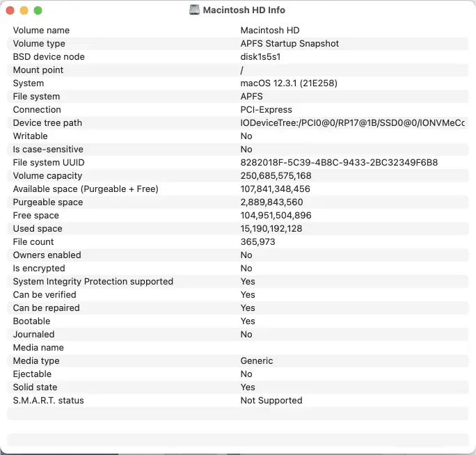The image size is (476, 455).
Task: Select the 'No' value for Journaled
Action: click(246, 335)
